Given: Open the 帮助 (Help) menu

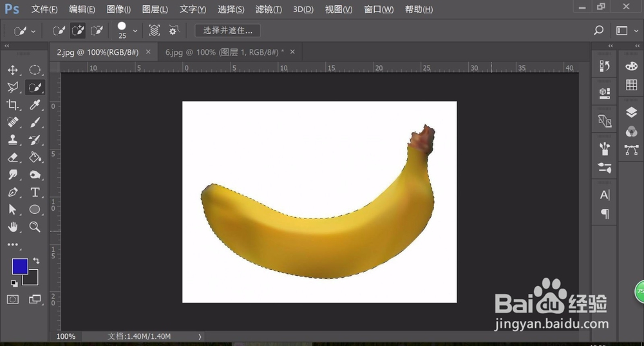Looking at the screenshot, I should pyautogui.click(x=419, y=9).
